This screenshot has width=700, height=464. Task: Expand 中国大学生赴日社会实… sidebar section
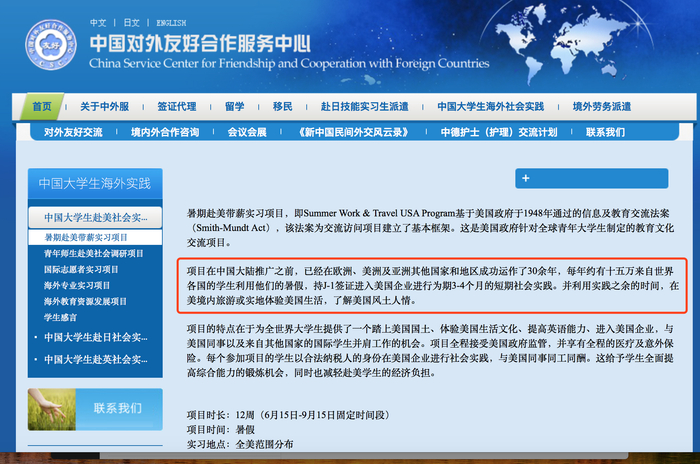tap(95, 337)
